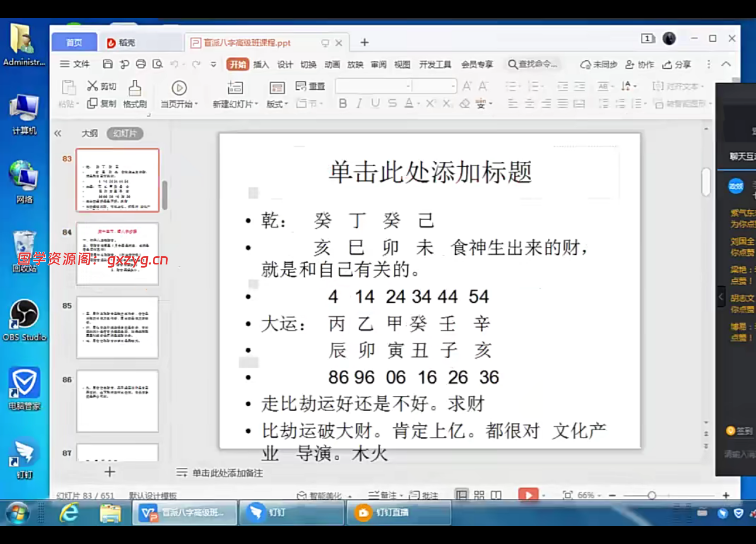Start slideshow with 当页开始 play icon
The image size is (756, 544).
coord(179,88)
